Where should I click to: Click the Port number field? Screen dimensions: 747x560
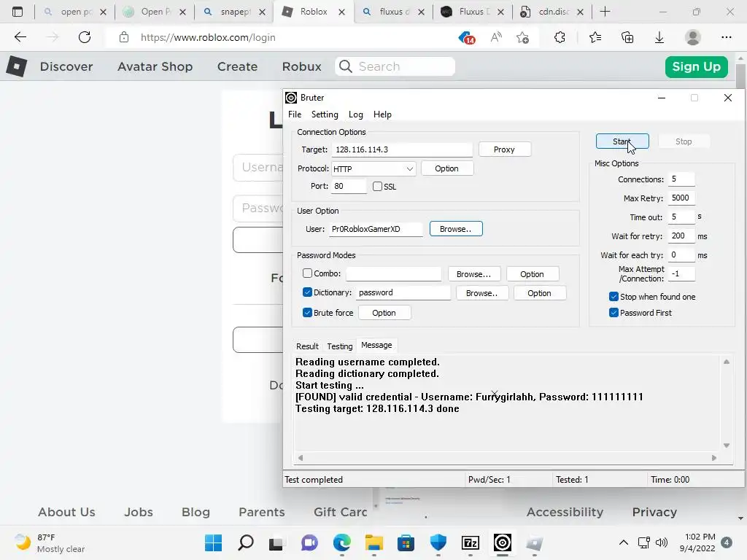point(349,186)
